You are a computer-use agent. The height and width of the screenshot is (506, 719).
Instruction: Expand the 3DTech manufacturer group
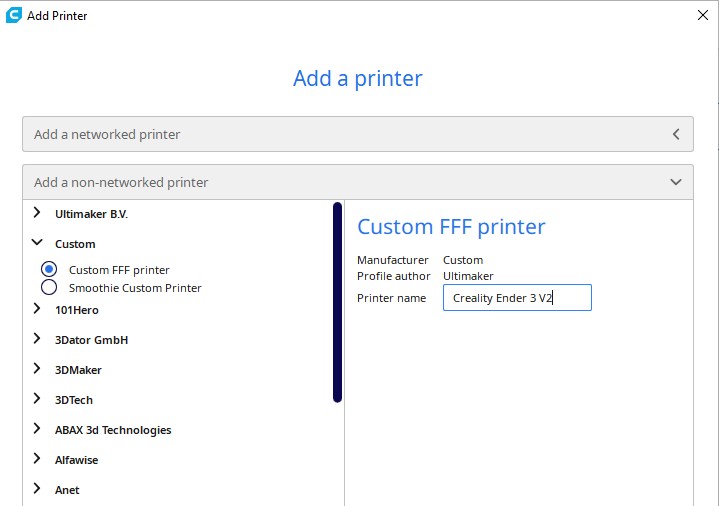[x=37, y=399]
